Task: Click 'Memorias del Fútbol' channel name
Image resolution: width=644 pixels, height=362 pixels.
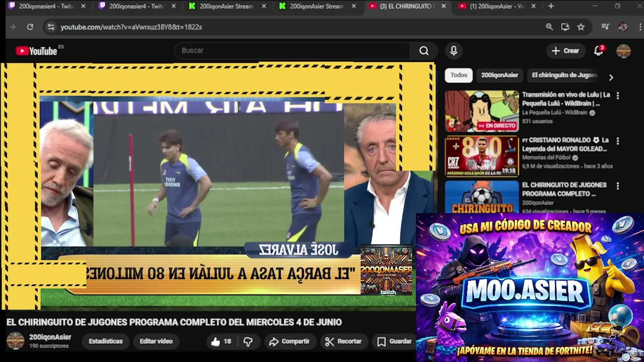Action: click(x=546, y=157)
